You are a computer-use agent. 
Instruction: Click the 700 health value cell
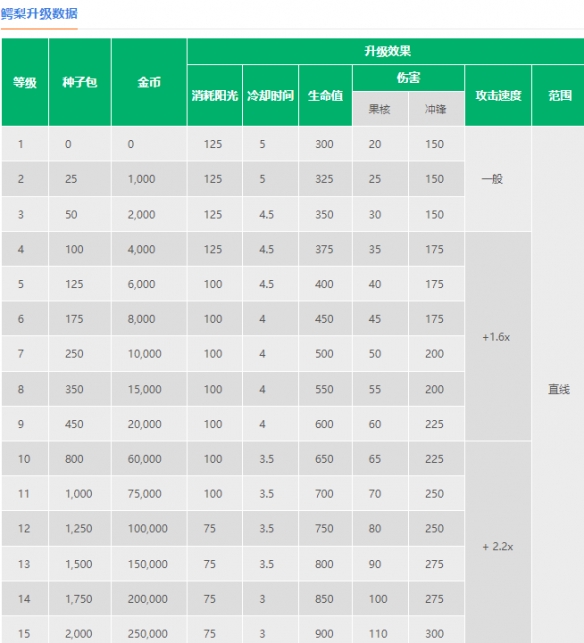[325, 494]
